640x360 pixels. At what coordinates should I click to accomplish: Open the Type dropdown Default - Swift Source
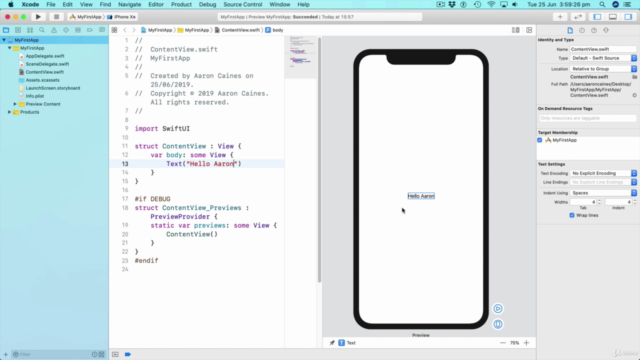pos(603,58)
